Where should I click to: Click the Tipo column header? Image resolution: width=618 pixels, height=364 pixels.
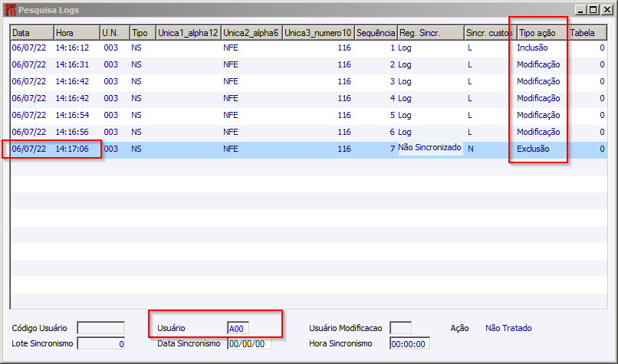point(143,33)
